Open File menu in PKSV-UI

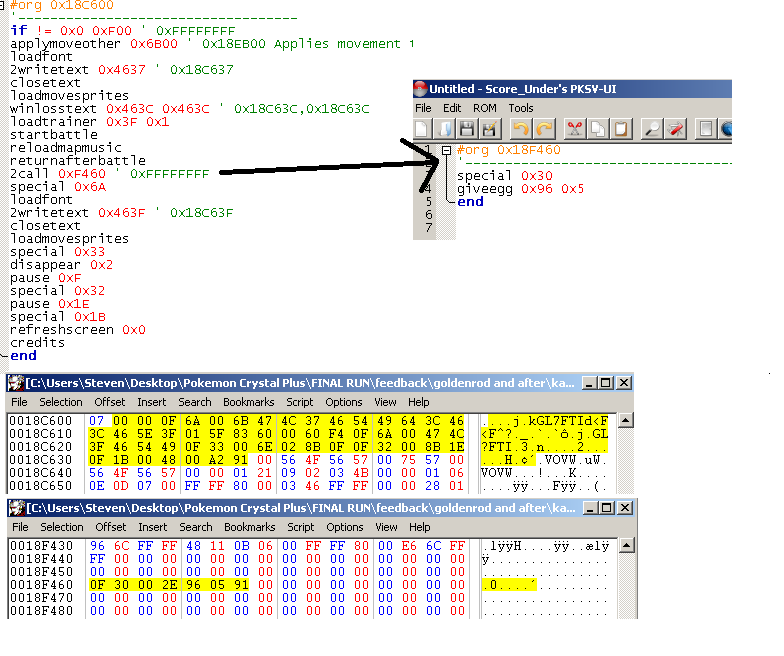pos(423,108)
